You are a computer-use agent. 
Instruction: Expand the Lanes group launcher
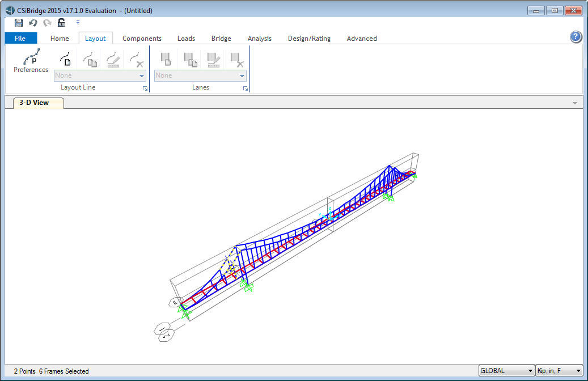tap(246, 88)
